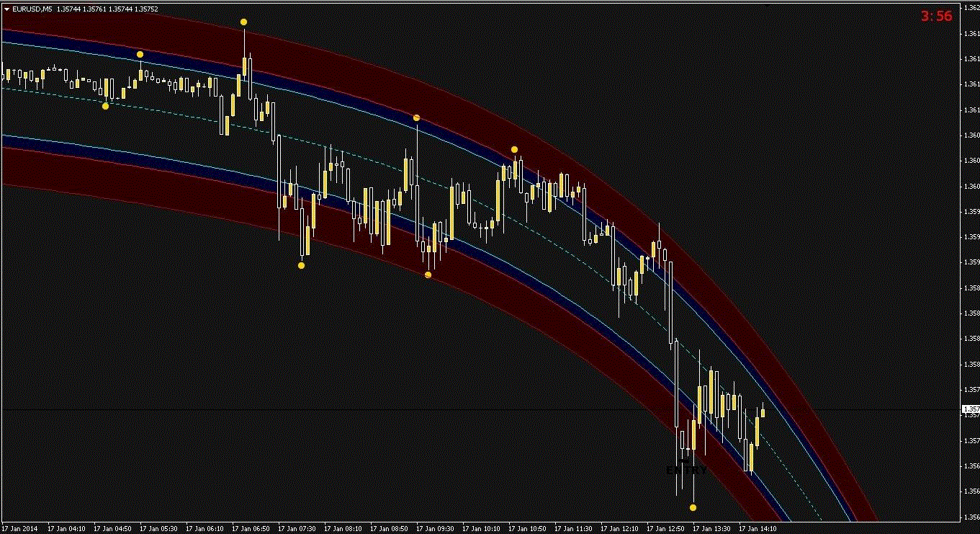Click the 17 Jan 10:10 time label
Image resolution: width=980 pixels, height=534 pixels.
pos(481,528)
